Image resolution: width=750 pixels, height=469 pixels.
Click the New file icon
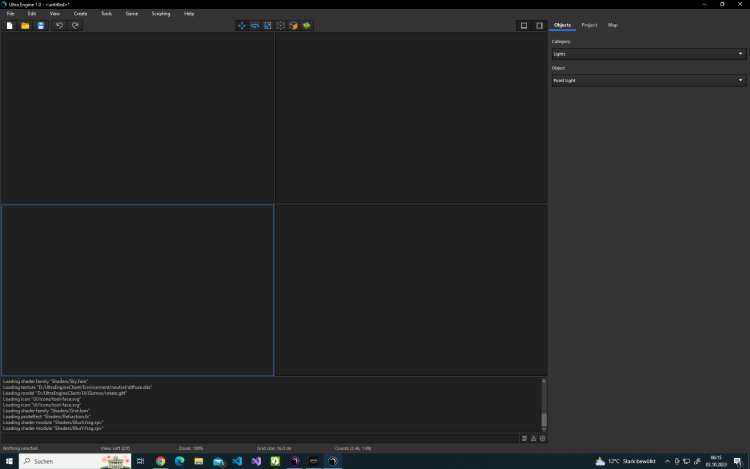click(10, 25)
